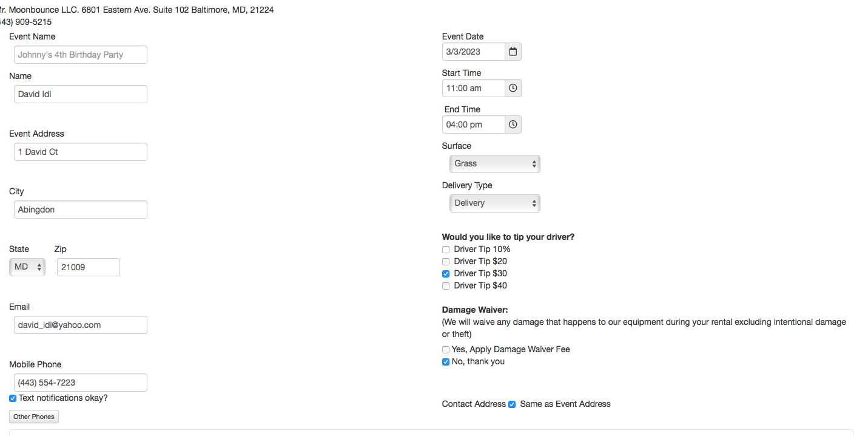Screen dimensions: 868x436
Task: Enable Yes, Apply Damage Waiver Fee
Action: [446, 350]
